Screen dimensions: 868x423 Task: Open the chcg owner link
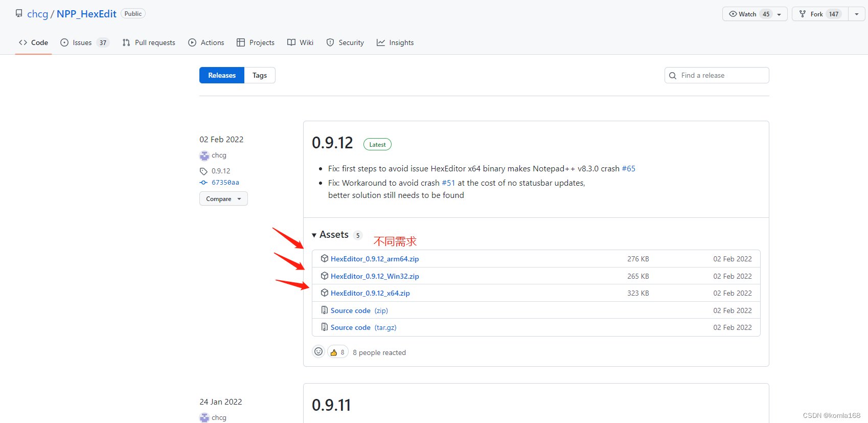coord(37,14)
